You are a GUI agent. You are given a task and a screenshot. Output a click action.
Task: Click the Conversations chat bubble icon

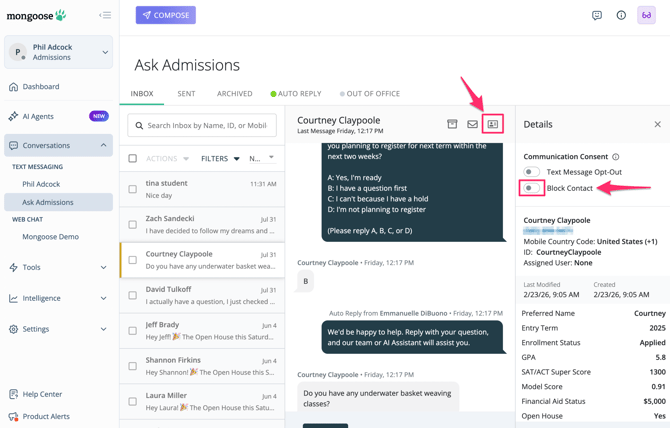pos(14,145)
